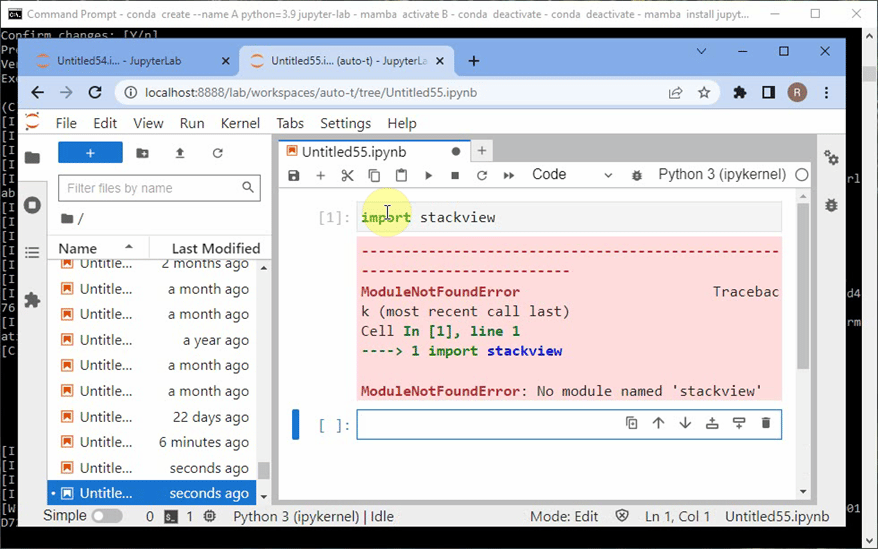Viewport: 878px width, 549px height.
Task: Click Python 3 (ipykernel) kernel name in toolbar
Action: pos(722,175)
